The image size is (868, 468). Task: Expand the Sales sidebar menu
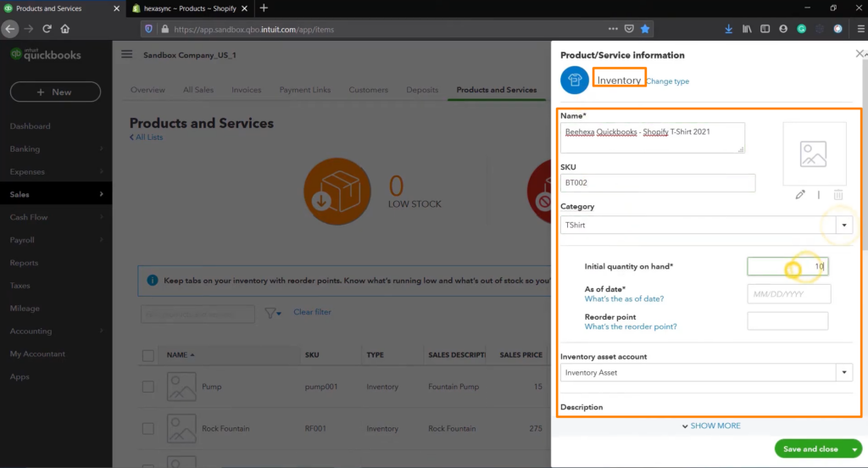tap(102, 194)
